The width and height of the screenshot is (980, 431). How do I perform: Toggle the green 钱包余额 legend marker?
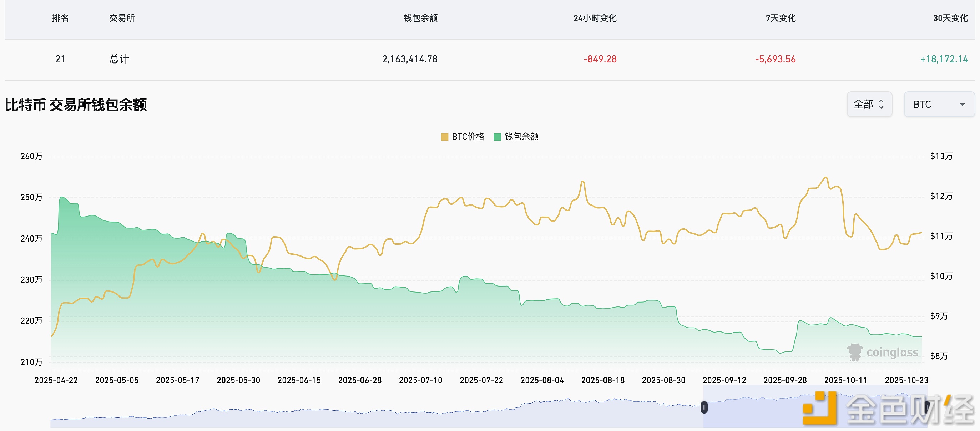pos(497,137)
